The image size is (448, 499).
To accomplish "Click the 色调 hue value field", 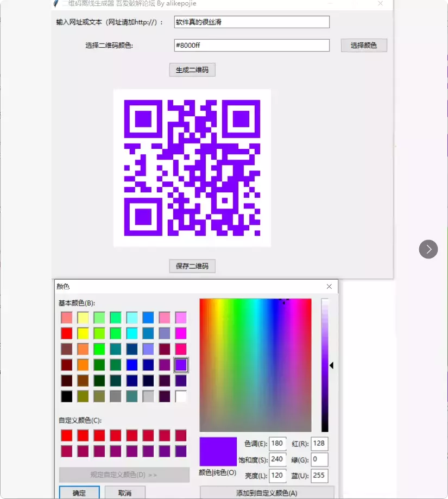I will click(277, 444).
